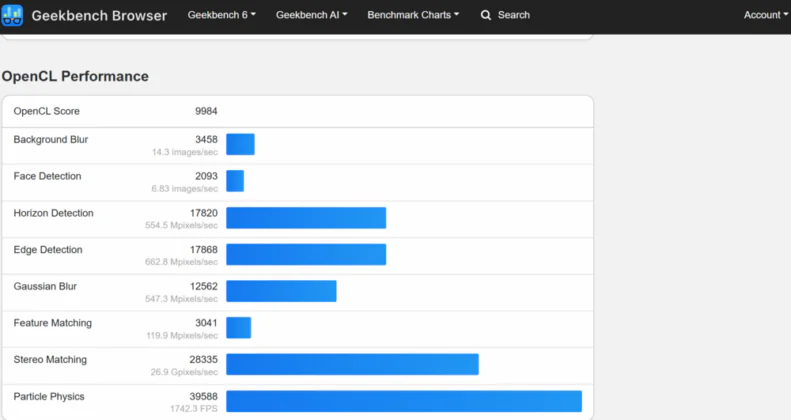Image resolution: width=791 pixels, height=420 pixels.
Task: Click the Stereo Matching score bar
Action: (x=353, y=365)
